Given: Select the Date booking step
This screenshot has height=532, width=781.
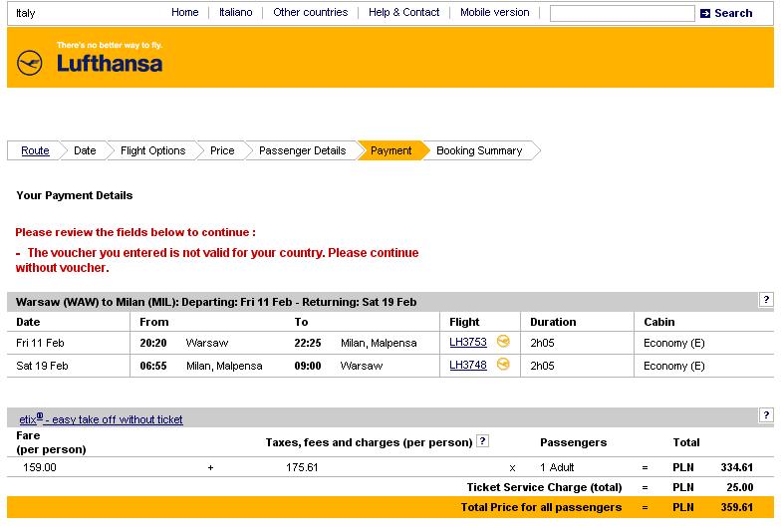Looking at the screenshot, I should [x=85, y=150].
